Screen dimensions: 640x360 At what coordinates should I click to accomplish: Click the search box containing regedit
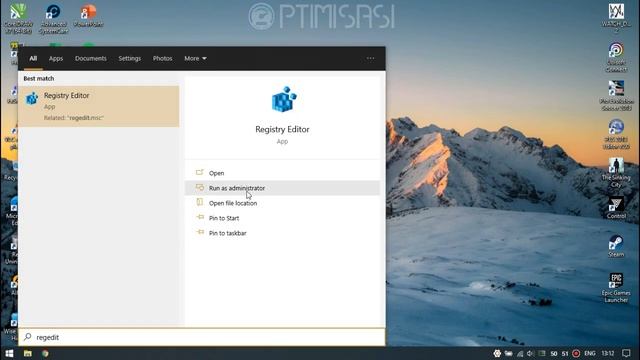click(202, 337)
